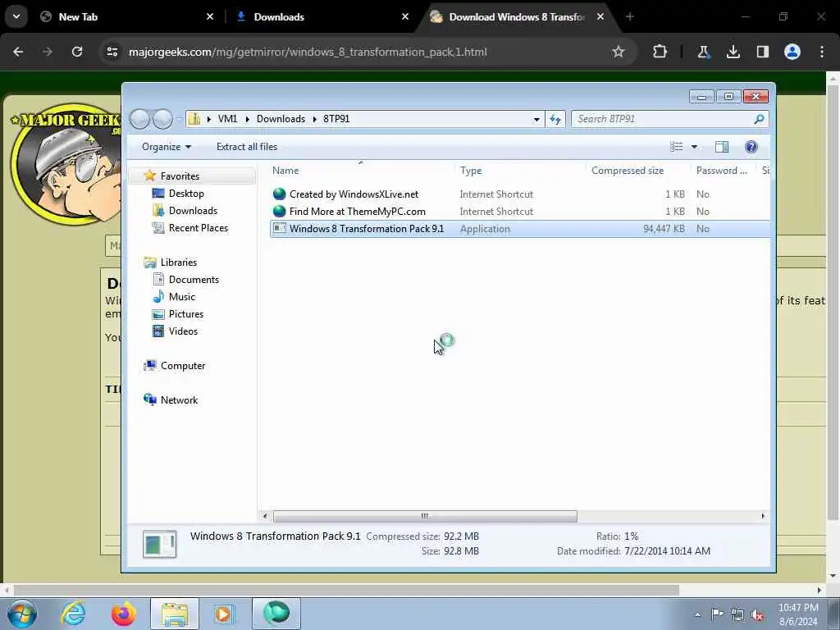The image size is (840, 630).
Task: Refresh the Explorer folder view
Action: click(x=555, y=119)
